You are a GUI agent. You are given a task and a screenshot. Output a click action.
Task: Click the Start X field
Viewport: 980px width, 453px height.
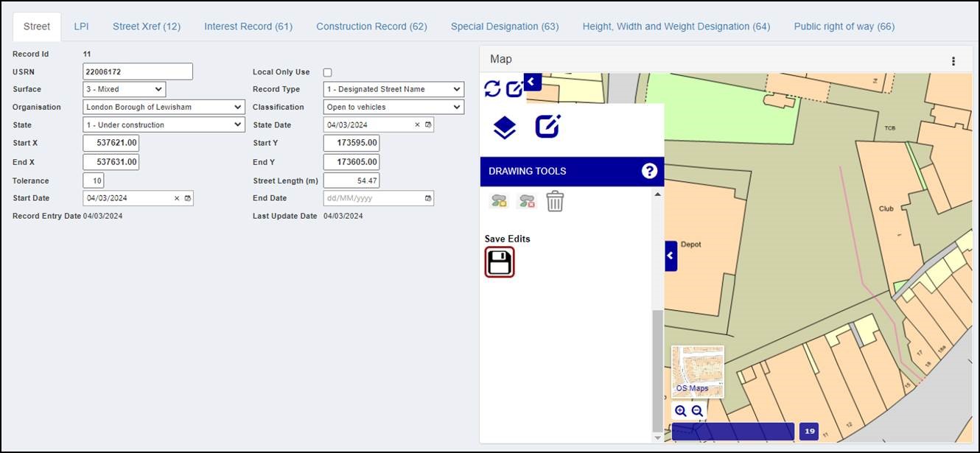111,143
